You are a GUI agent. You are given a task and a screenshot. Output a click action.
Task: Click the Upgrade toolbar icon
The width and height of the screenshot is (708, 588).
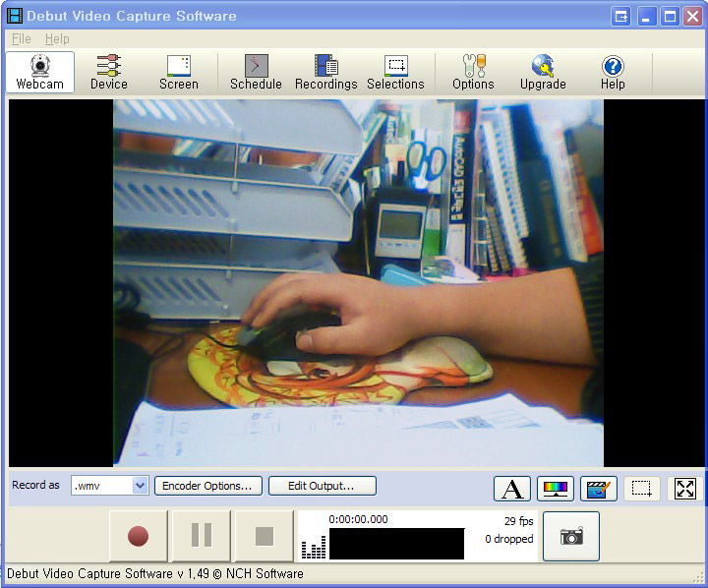click(x=543, y=72)
